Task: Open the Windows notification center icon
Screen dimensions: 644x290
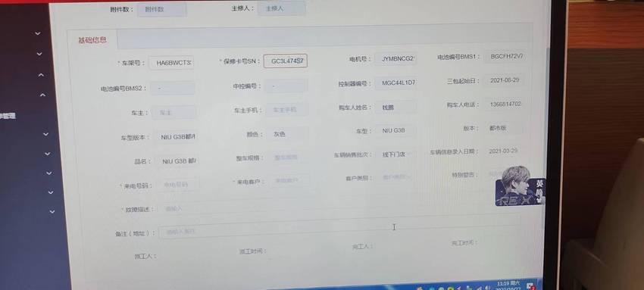Action: click(x=530, y=286)
